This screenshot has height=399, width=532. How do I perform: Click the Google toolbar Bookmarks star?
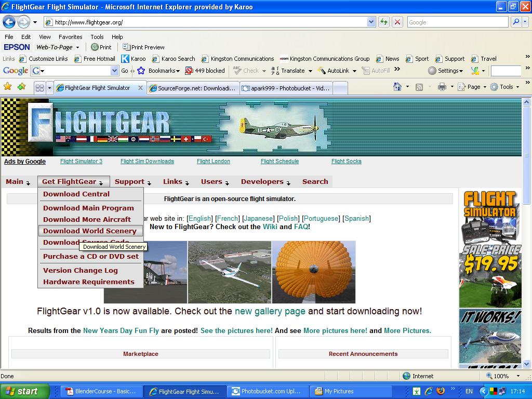click(x=141, y=71)
